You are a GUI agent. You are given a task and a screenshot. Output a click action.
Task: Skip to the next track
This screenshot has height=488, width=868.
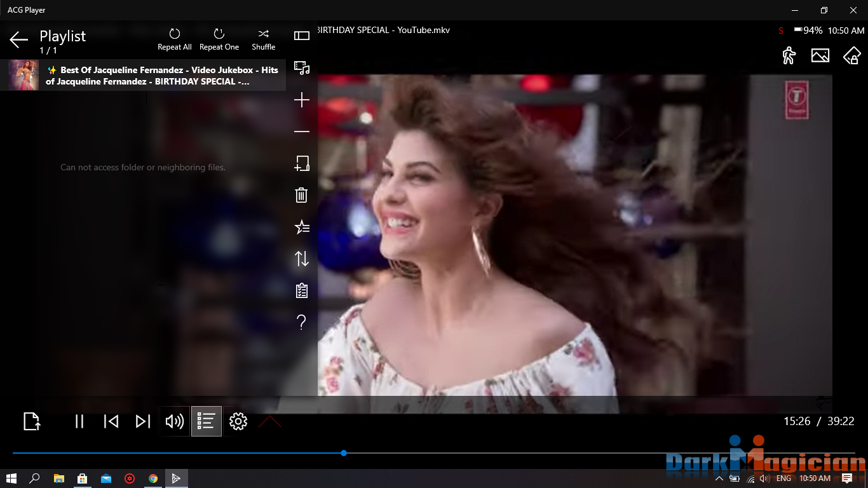(x=143, y=421)
